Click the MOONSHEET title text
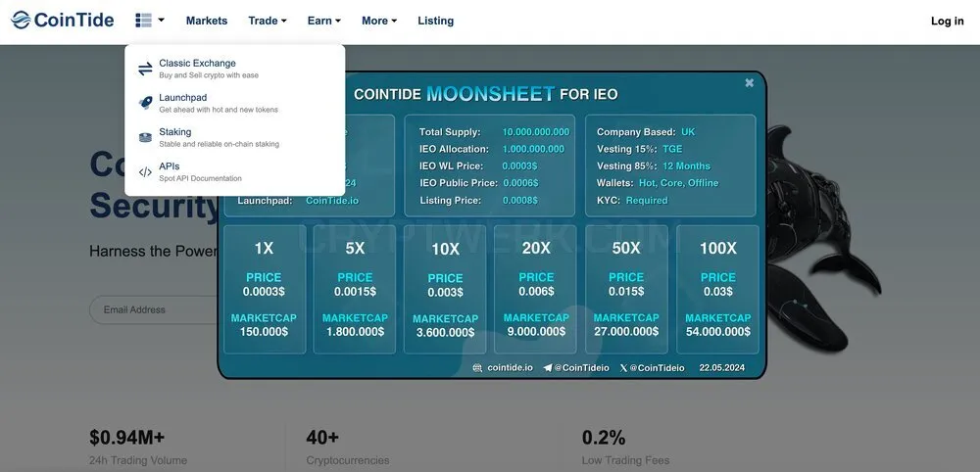 tap(491, 94)
